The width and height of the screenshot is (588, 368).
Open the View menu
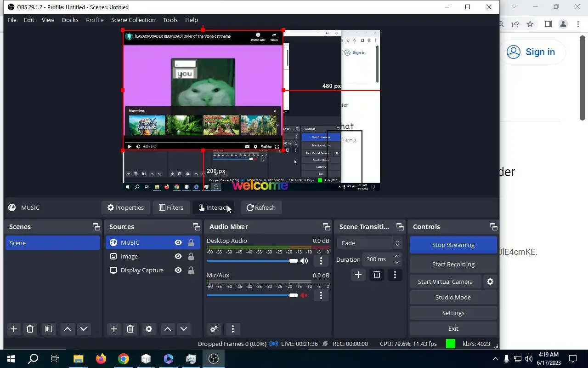click(48, 20)
